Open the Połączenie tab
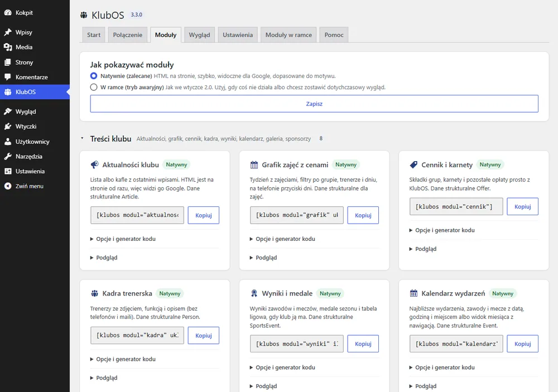The height and width of the screenshot is (392, 558). 127,35
